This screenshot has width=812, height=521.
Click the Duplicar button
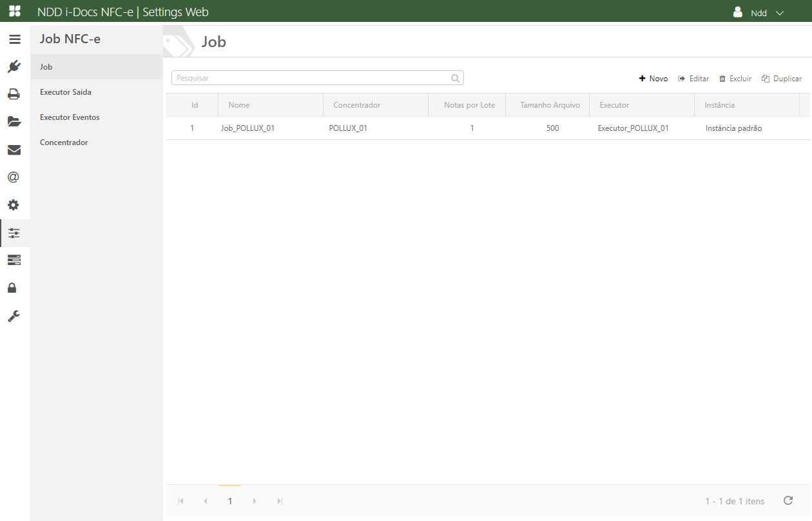click(782, 79)
